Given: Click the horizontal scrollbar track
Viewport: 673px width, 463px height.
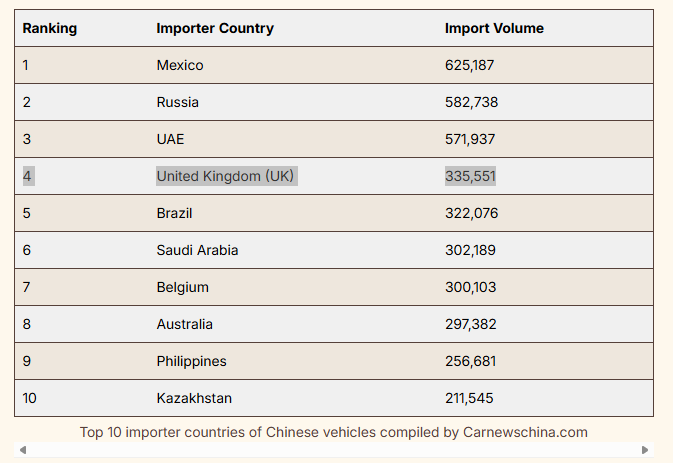Looking at the screenshot, I should coord(334,450).
